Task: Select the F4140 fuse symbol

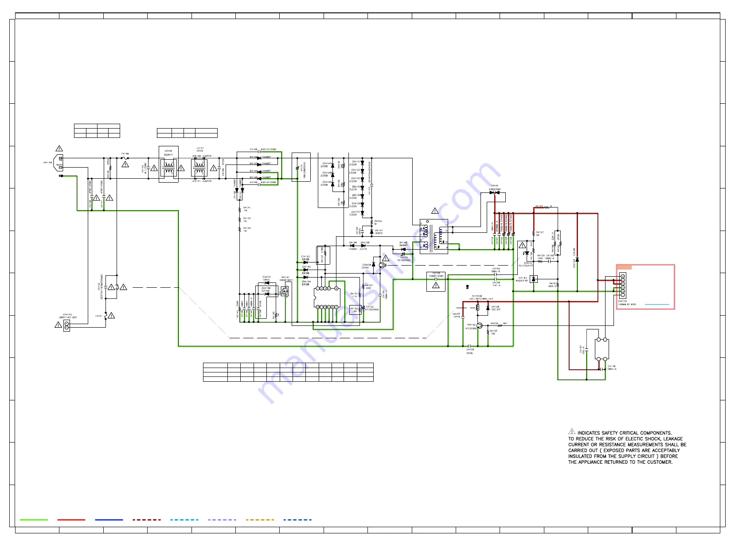Action: click(125, 158)
